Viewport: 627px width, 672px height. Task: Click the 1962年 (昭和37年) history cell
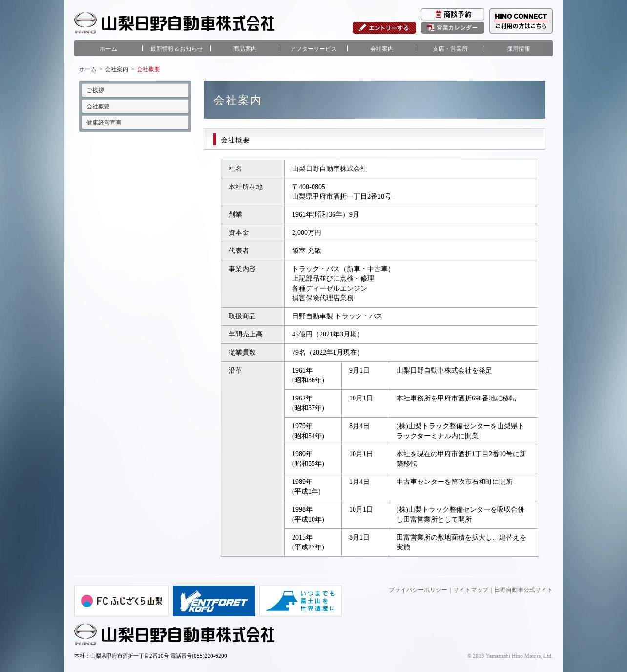click(x=313, y=403)
